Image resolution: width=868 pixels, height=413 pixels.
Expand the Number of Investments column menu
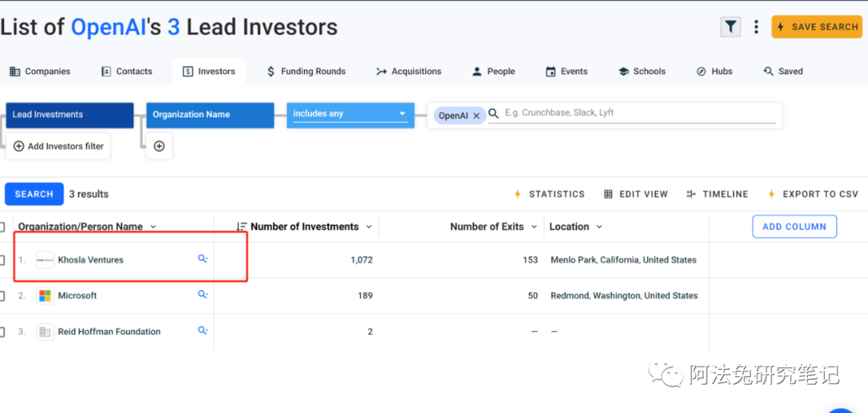pyautogui.click(x=369, y=227)
